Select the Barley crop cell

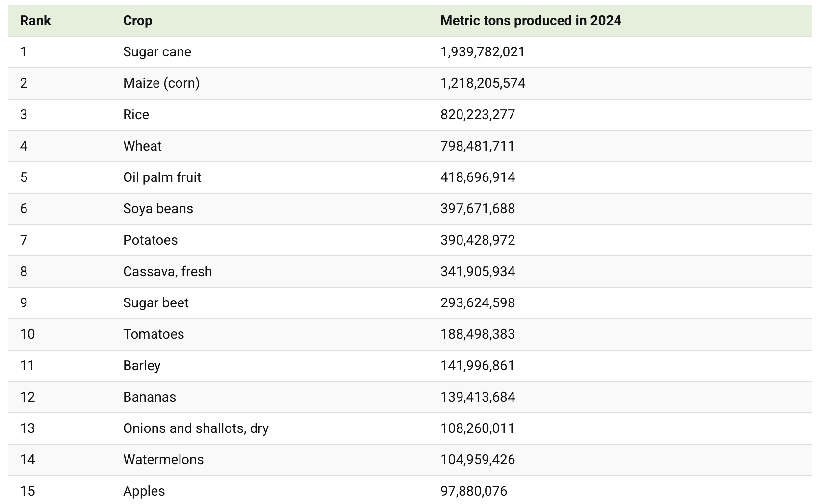coord(142,366)
